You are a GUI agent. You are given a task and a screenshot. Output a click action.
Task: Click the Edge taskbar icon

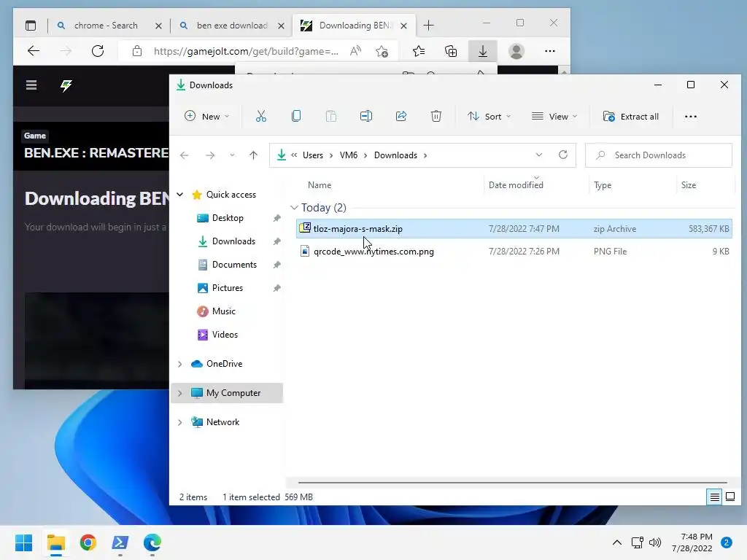(x=152, y=542)
